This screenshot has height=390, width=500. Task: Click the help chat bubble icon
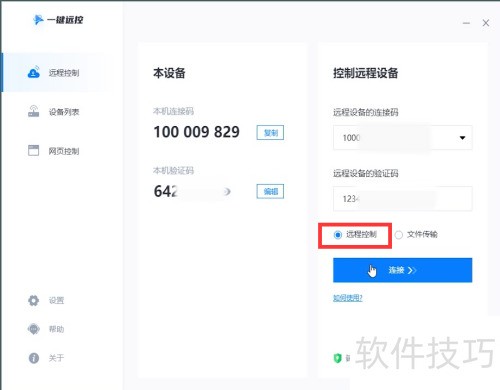(34, 329)
